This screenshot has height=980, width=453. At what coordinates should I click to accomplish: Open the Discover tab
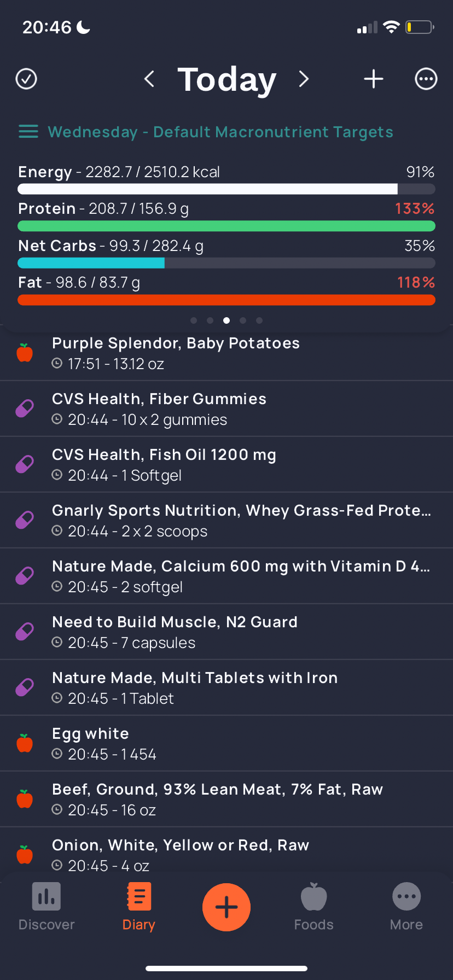(47, 907)
